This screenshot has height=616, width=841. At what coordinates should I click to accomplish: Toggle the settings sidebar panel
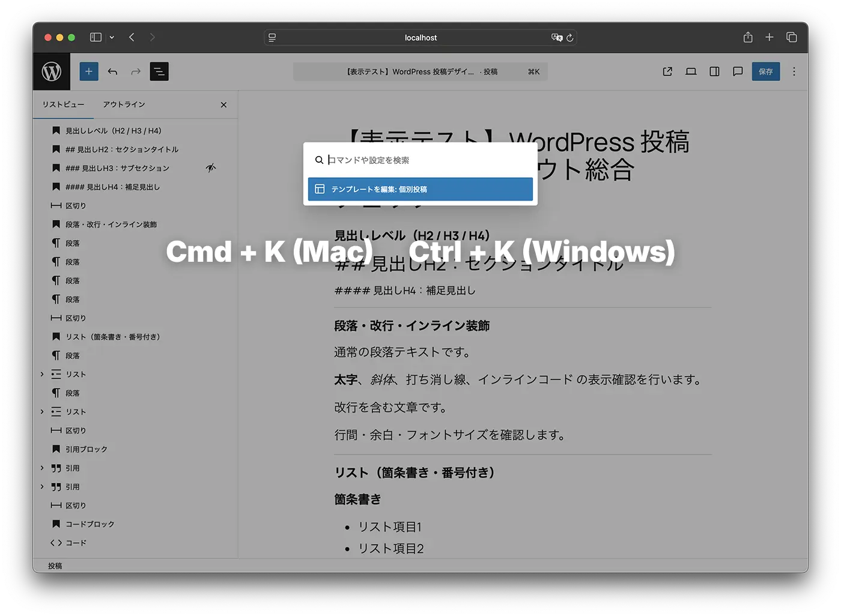(714, 71)
